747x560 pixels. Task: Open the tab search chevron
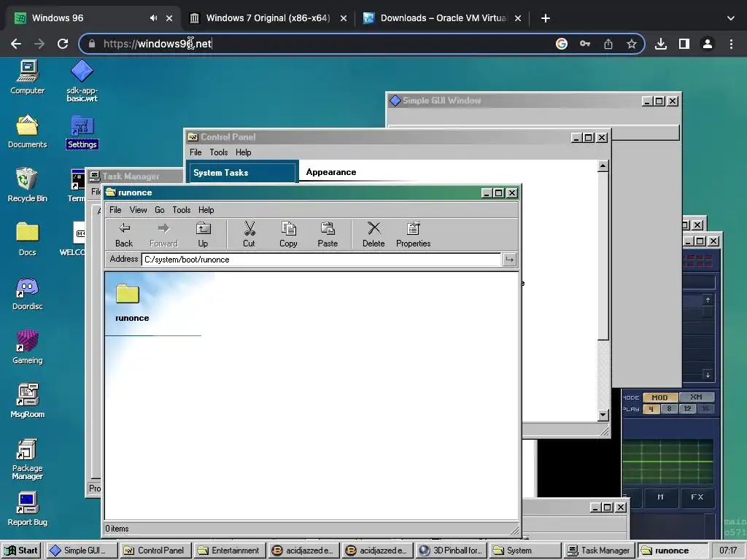click(x=731, y=18)
